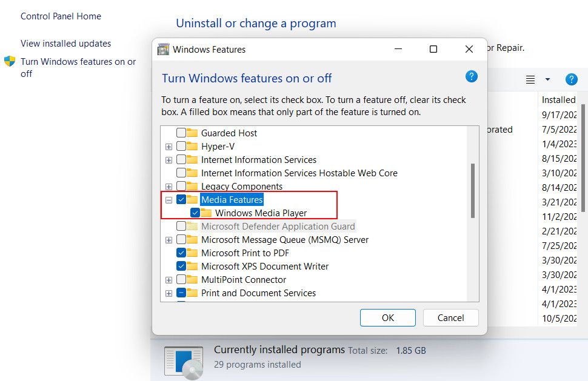Image resolution: width=588 pixels, height=381 pixels.
Task: Uncheck the Media Features checkbox
Action: coord(181,200)
